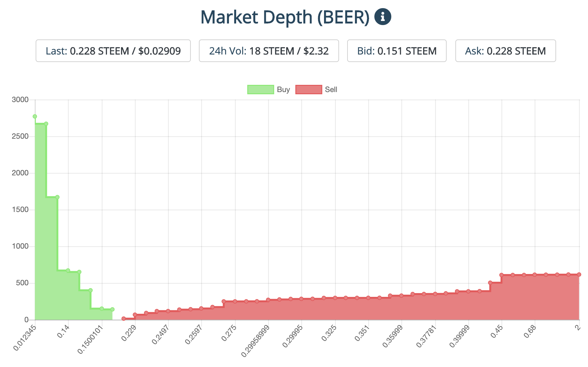The height and width of the screenshot is (367, 588).
Task: Click the green buy point near 1675 volume
Action: (x=57, y=197)
